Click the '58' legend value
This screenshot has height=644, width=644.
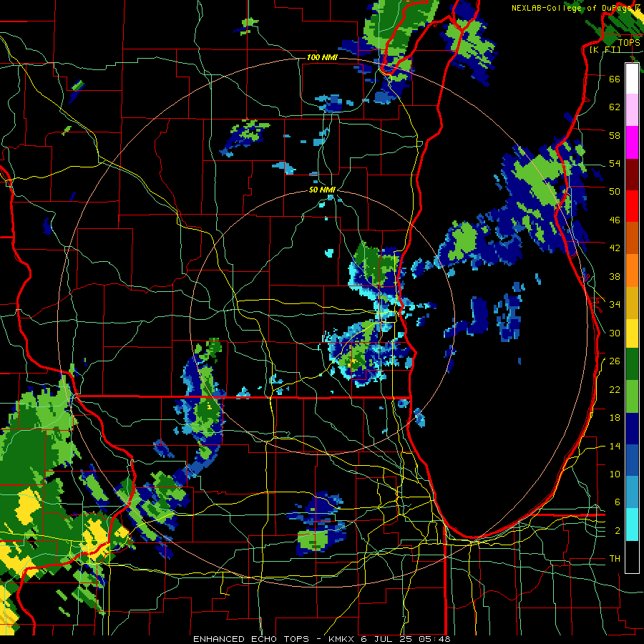pyautogui.click(x=615, y=135)
